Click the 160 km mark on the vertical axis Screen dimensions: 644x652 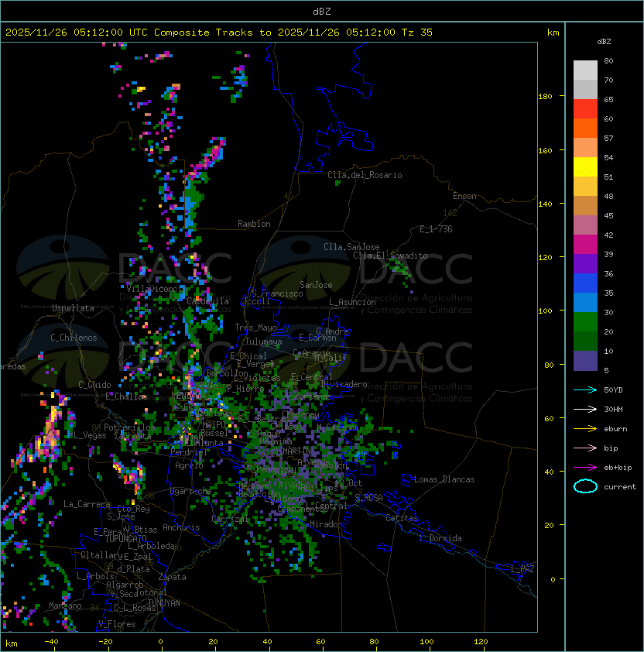point(545,150)
